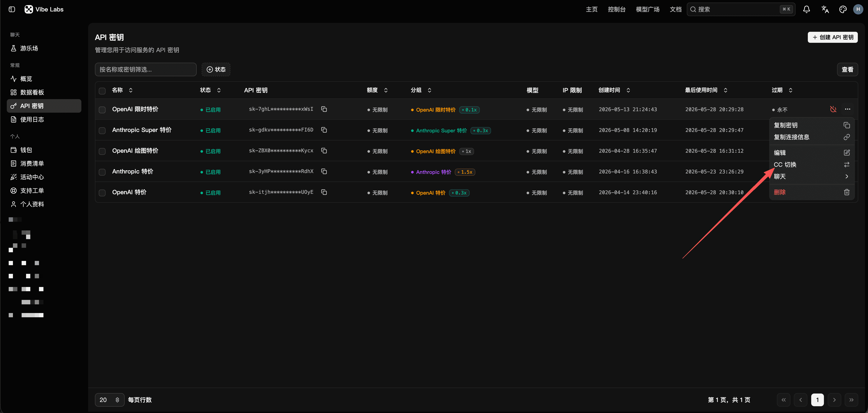Sort the table by 创建时间 column
The width and height of the screenshot is (868, 413).
[614, 90]
